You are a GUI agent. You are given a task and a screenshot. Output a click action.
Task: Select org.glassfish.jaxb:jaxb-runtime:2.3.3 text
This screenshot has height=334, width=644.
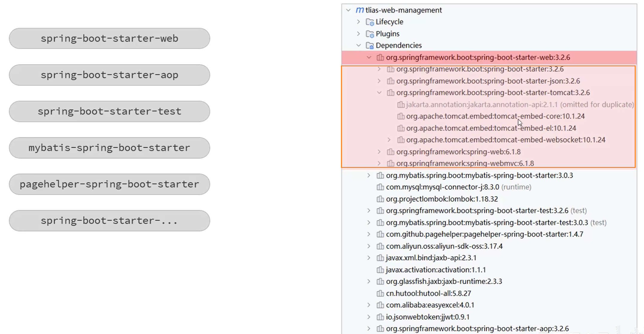point(444,281)
